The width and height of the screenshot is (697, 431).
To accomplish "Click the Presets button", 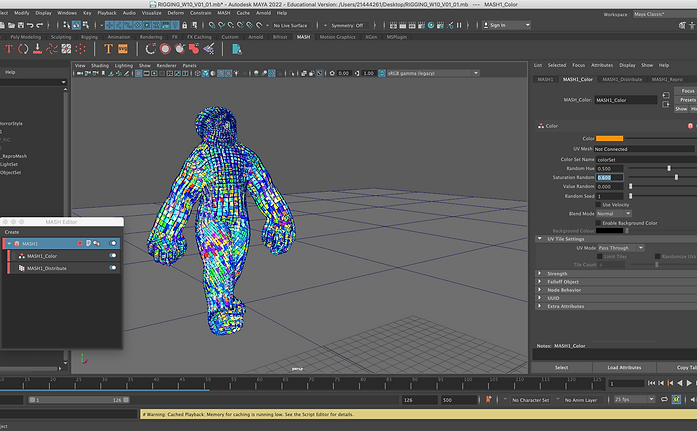I will click(687, 100).
